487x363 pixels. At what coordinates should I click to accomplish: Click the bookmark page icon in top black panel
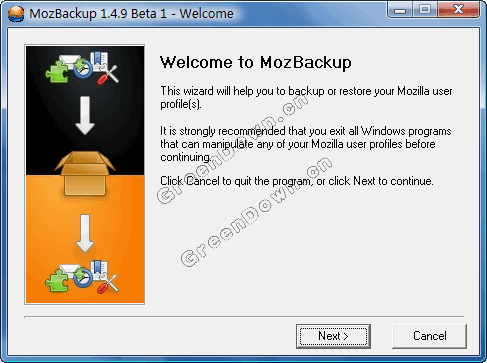click(99, 61)
